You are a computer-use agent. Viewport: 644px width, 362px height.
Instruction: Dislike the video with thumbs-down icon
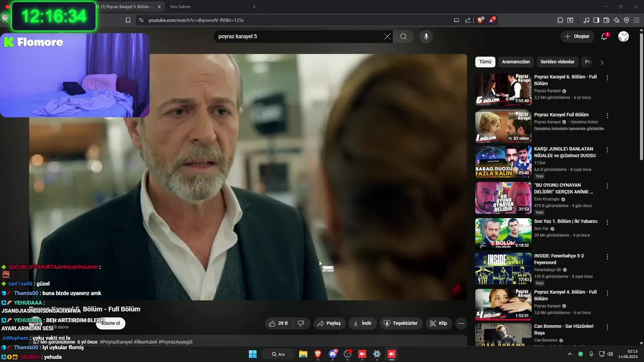[301, 323]
